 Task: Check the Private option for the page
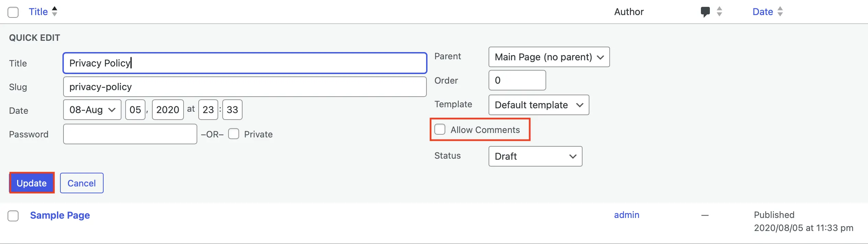[x=234, y=134]
